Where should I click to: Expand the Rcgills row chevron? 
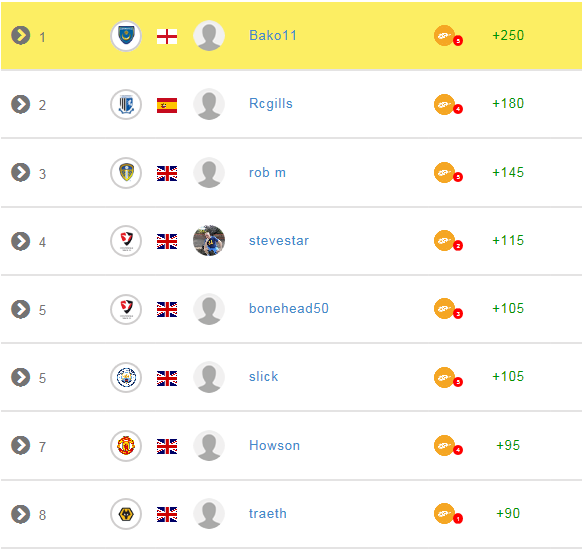click(x=20, y=104)
